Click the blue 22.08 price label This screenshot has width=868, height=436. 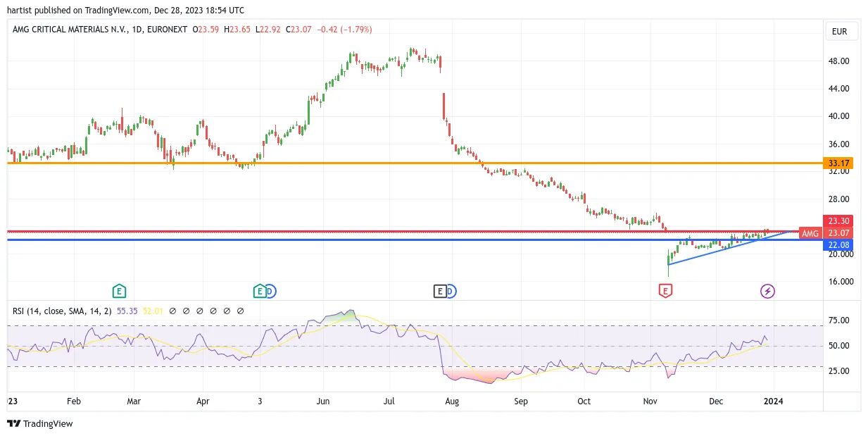pos(838,244)
